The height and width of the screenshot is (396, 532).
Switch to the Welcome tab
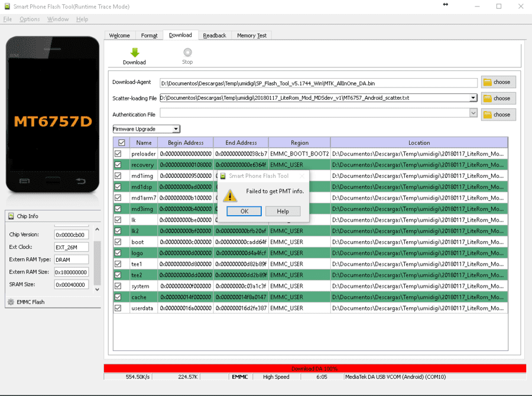[x=119, y=35]
